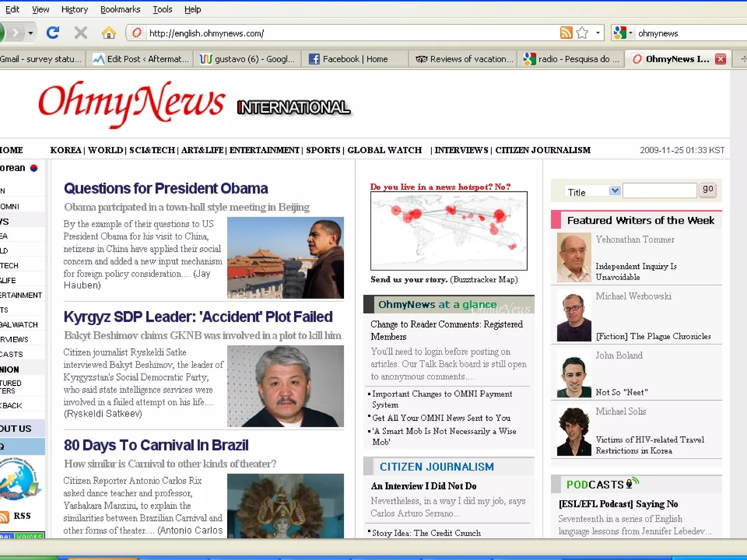Go to browser Home icon
The width and height of the screenshot is (747, 560).
pyautogui.click(x=109, y=33)
